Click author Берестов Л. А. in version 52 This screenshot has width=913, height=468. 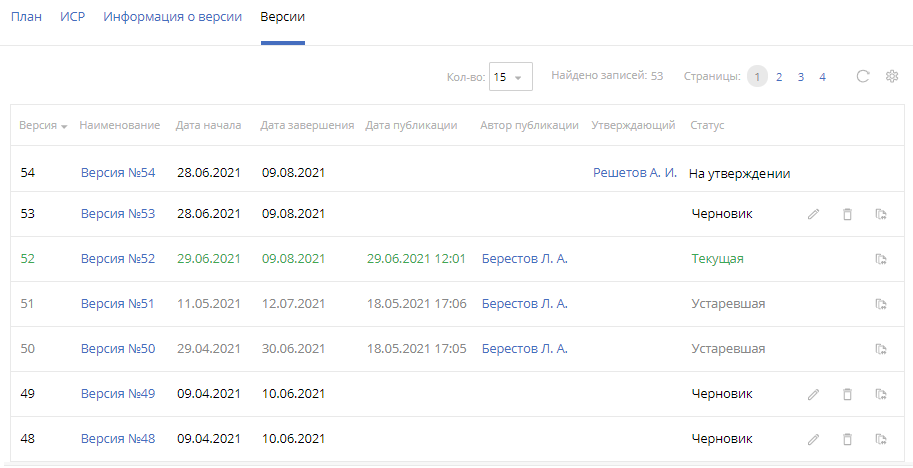524,259
